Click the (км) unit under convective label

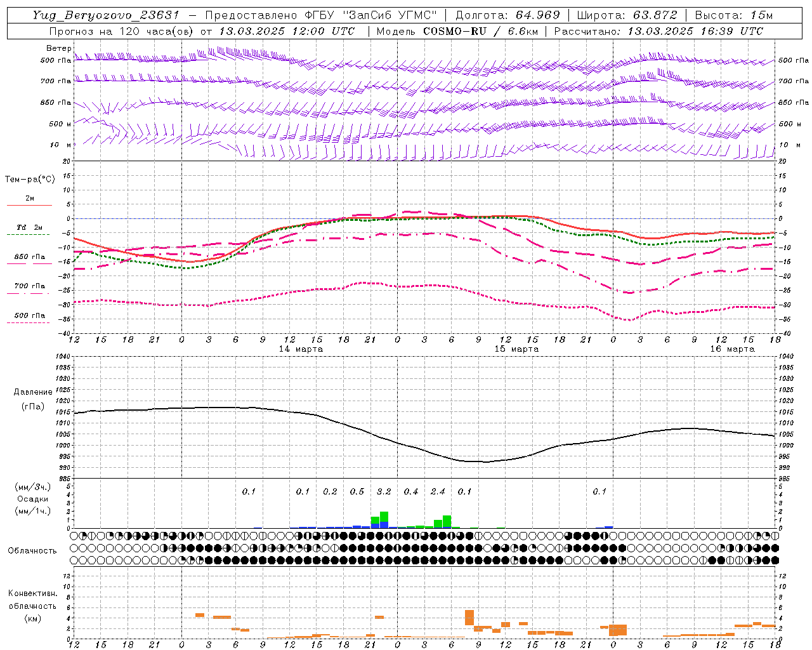pos(32,618)
